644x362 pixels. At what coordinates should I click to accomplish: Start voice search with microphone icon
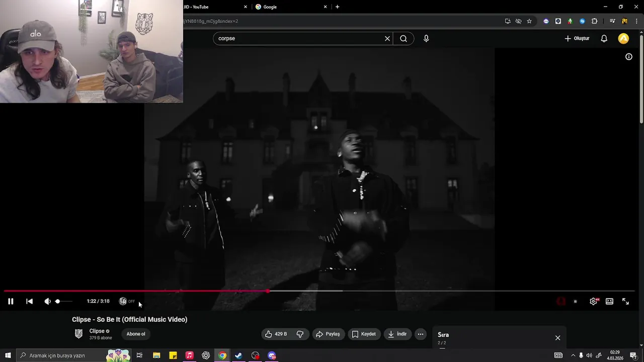(x=426, y=38)
